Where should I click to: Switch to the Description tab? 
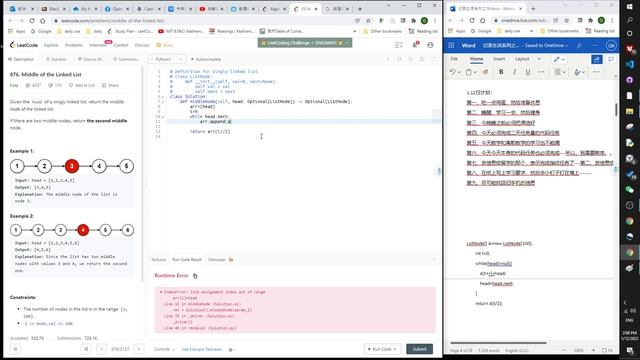[21, 59]
